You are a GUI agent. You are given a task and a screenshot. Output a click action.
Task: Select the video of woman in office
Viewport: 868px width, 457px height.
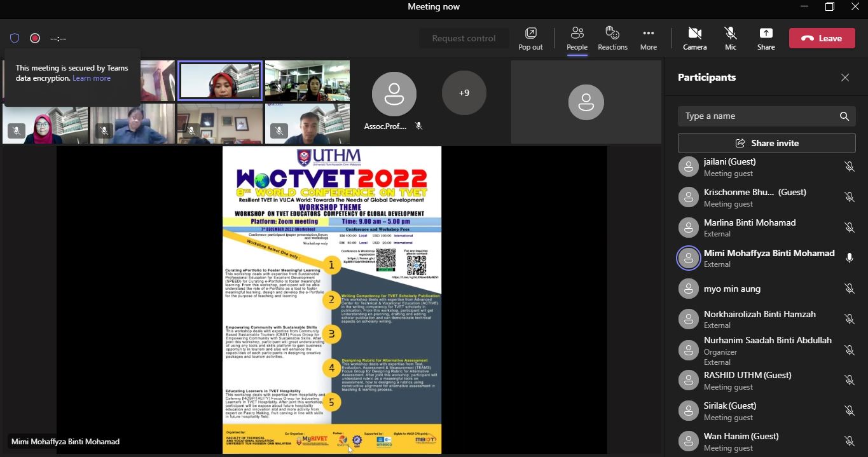[307, 81]
